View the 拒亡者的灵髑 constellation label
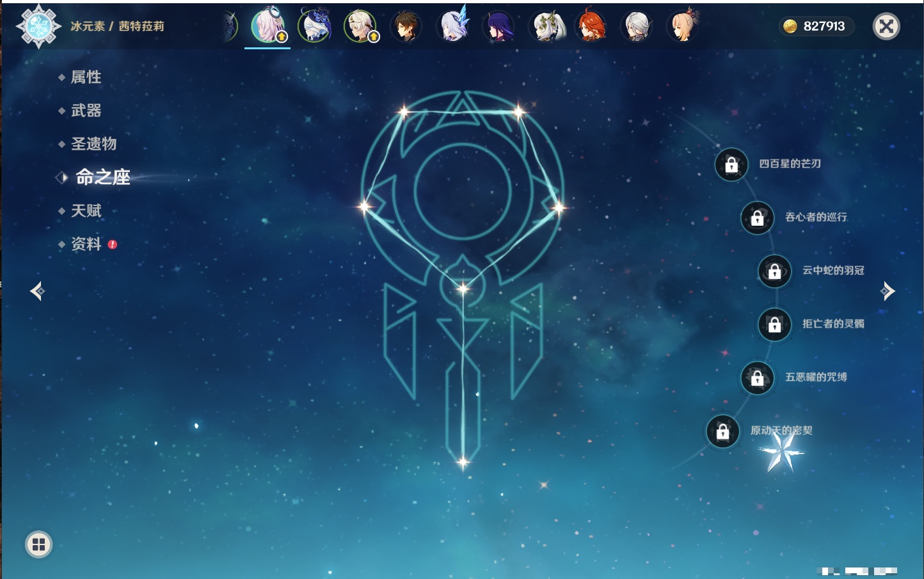 (x=833, y=324)
